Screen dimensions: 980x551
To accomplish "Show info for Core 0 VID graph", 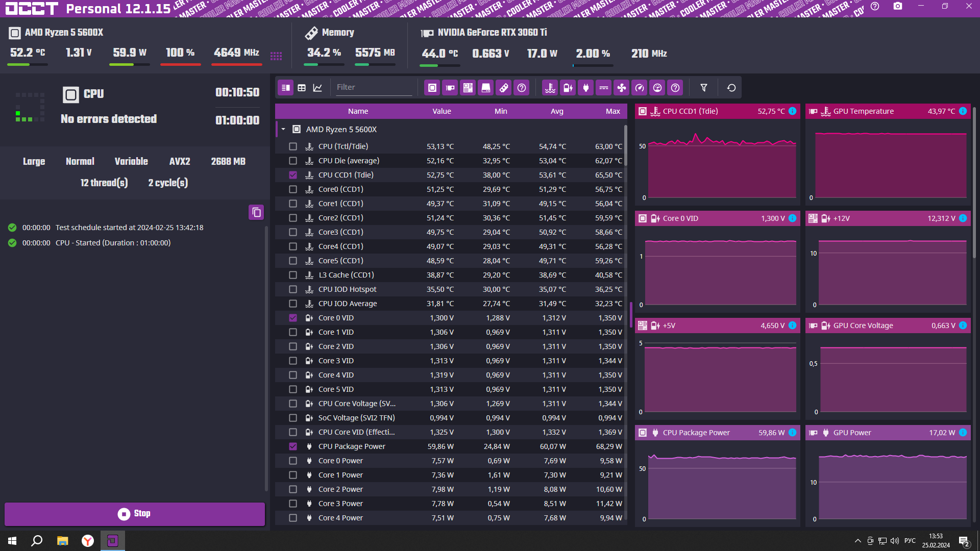I will click(792, 218).
